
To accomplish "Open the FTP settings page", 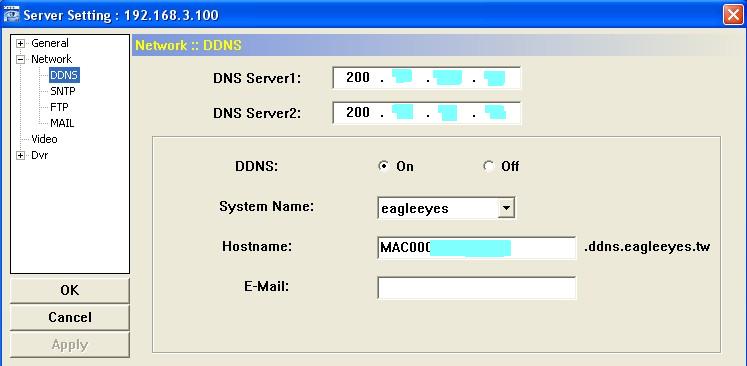I will click(x=60, y=107).
